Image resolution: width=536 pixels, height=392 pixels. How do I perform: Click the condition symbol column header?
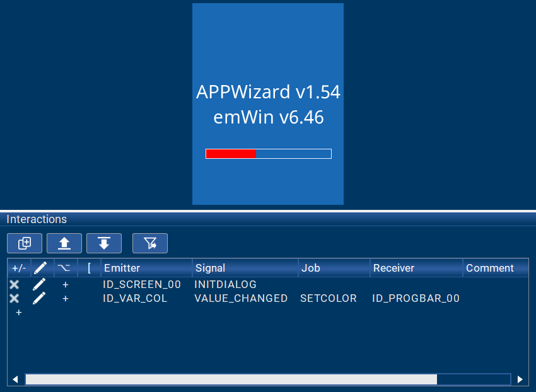point(66,268)
